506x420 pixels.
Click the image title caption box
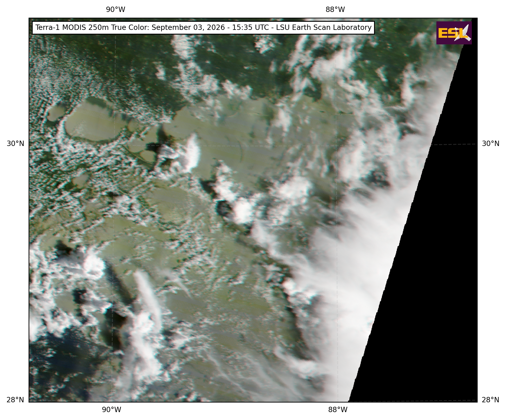coord(203,28)
